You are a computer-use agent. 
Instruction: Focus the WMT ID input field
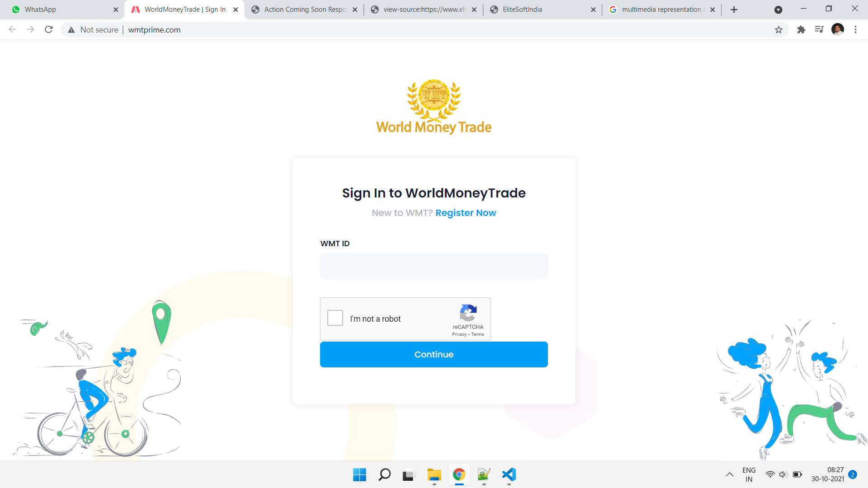(434, 266)
